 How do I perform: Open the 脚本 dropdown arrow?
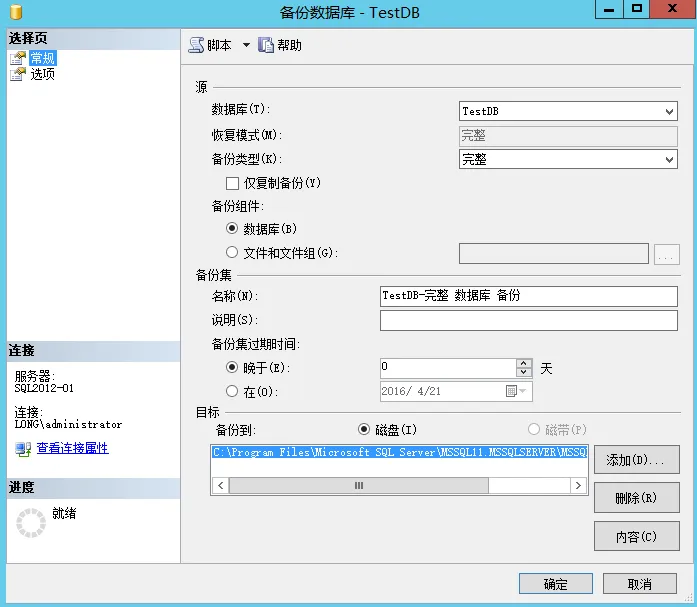click(246, 45)
